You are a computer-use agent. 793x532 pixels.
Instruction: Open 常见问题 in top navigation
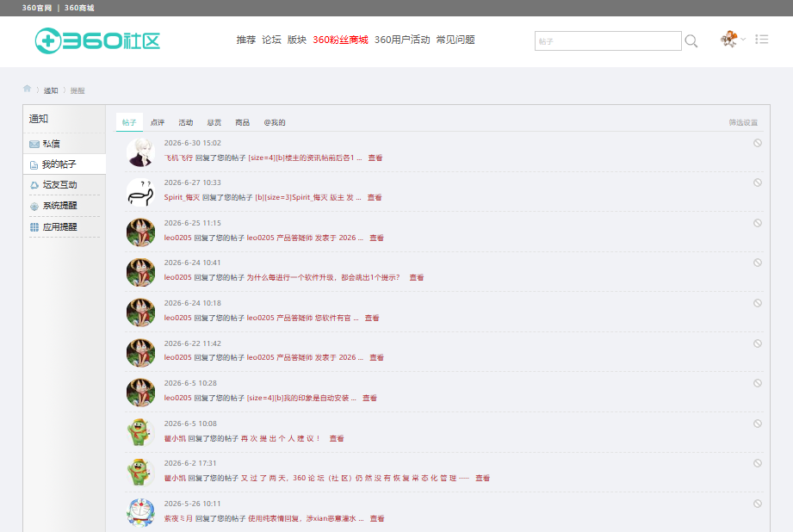coord(455,40)
